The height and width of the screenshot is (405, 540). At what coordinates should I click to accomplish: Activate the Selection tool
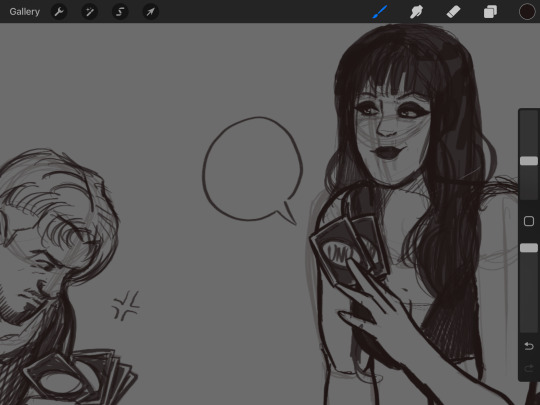[x=120, y=12]
